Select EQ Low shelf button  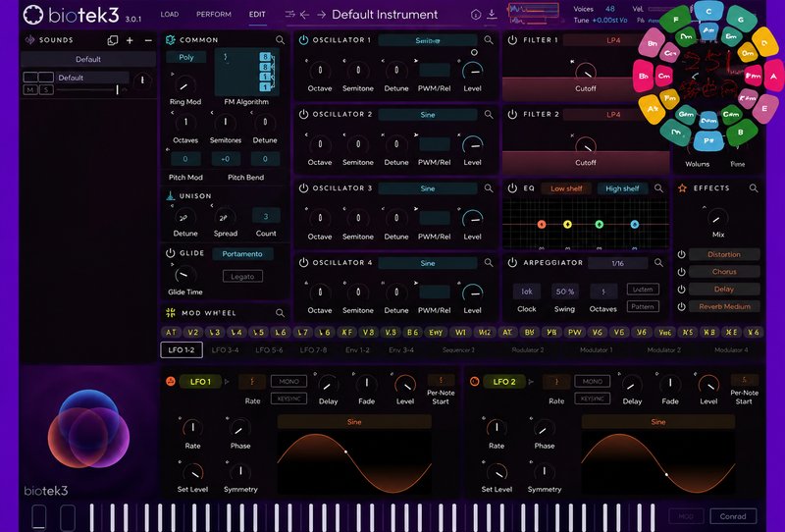566,188
